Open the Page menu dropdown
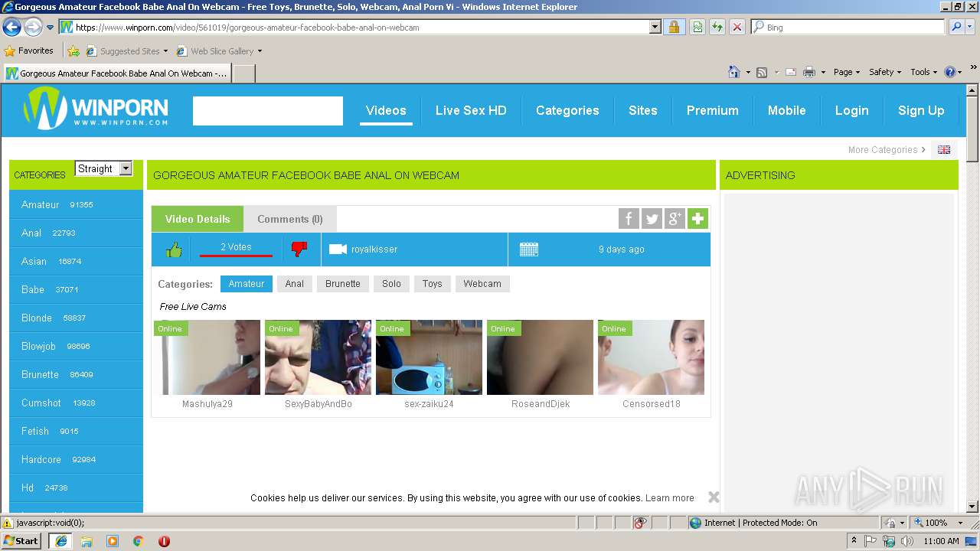Image resolution: width=980 pixels, height=551 pixels. coord(846,72)
